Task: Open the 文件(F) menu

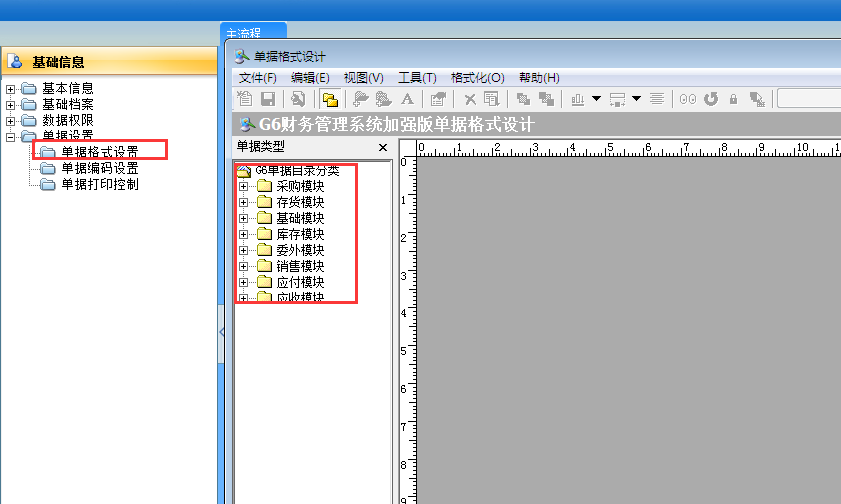Action: pos(257,78)
